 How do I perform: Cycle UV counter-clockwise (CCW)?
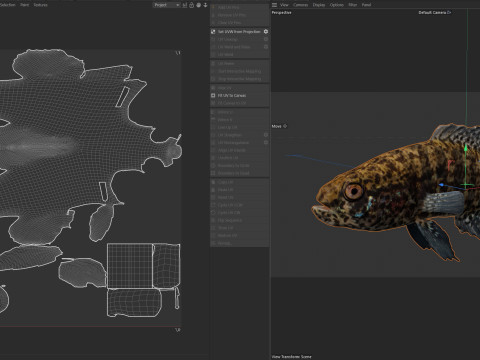tap(239, 205)
